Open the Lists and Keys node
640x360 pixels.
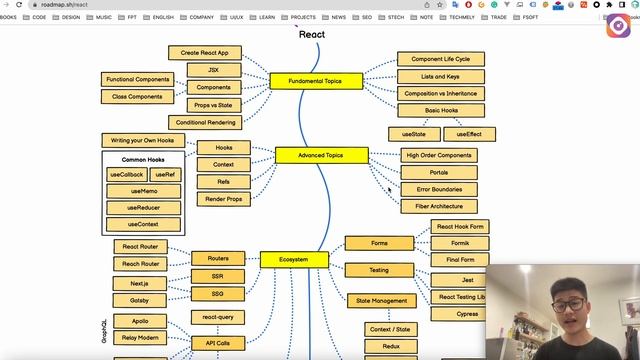pyautogui.click(x=441, y=76)
